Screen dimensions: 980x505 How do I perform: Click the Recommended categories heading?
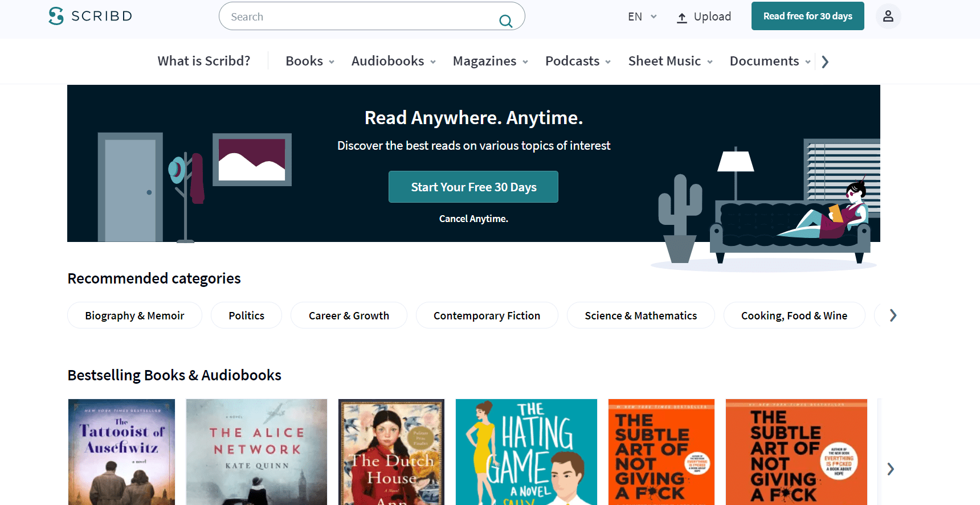coord(154,278)
